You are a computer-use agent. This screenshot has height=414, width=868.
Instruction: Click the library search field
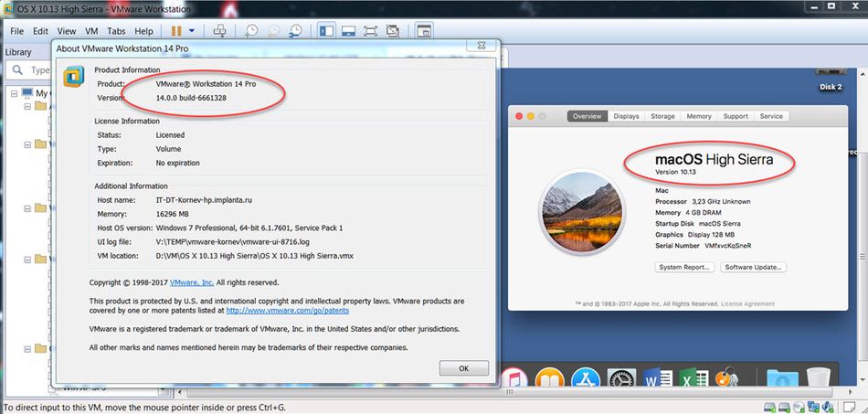point(30,70)
